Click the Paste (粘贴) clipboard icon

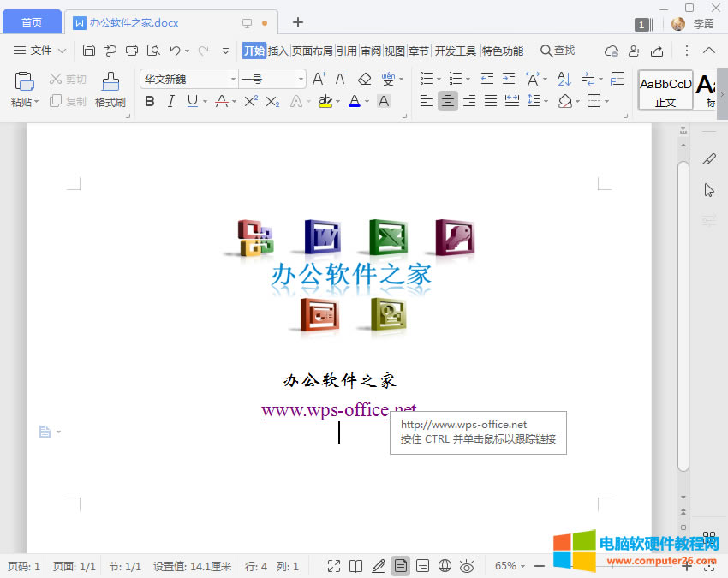tap(24, 82)
